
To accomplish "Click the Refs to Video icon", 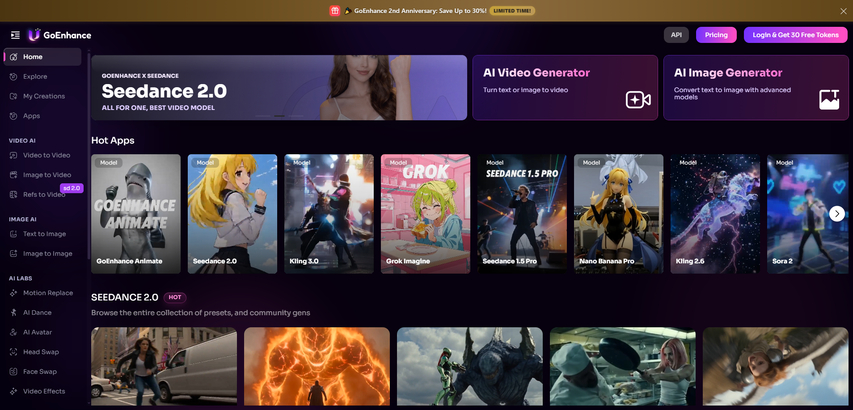I will click(x=14, y=194).
